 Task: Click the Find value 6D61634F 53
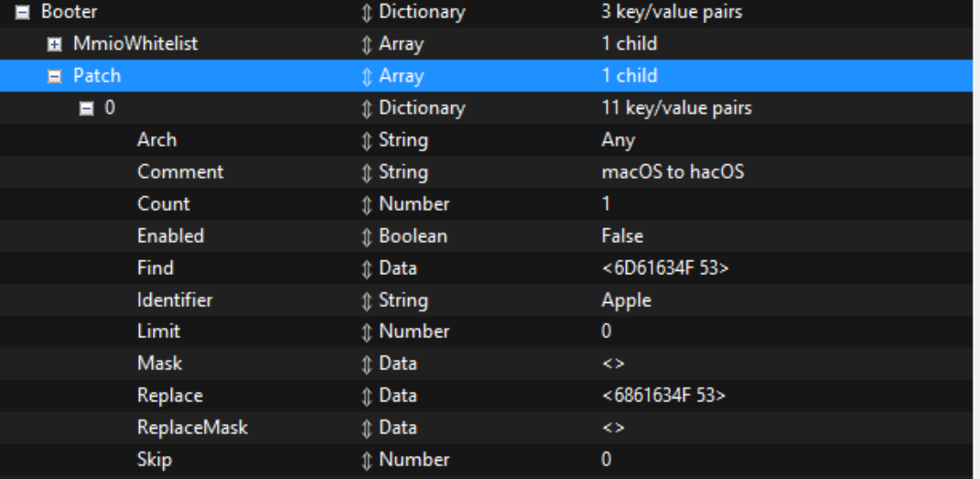(x=664, y=268)
